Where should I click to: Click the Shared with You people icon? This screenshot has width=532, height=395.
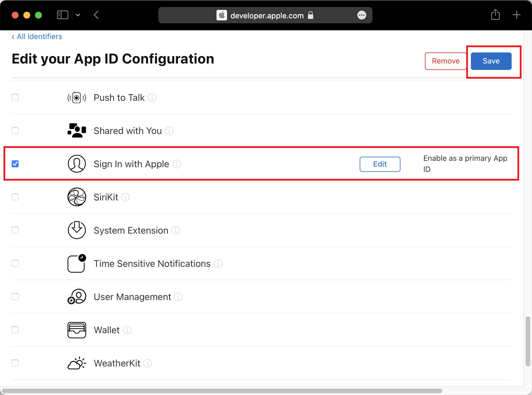77,131
